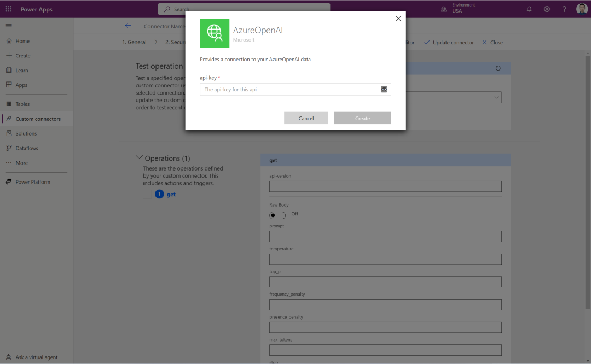Image resolution: width=591 pixels, height=364 pixels.
Task: Go back with the left arrow icon
Action: pyautogui.click(x=128, y=26)
